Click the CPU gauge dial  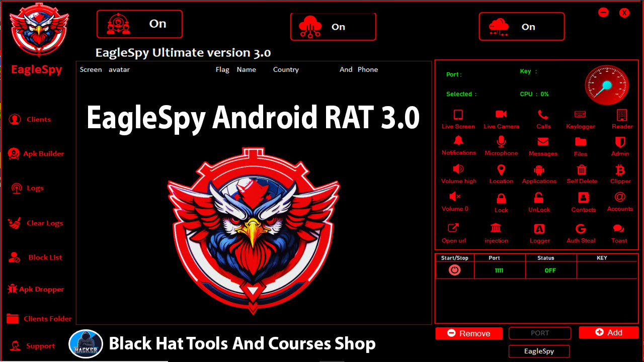606,85
